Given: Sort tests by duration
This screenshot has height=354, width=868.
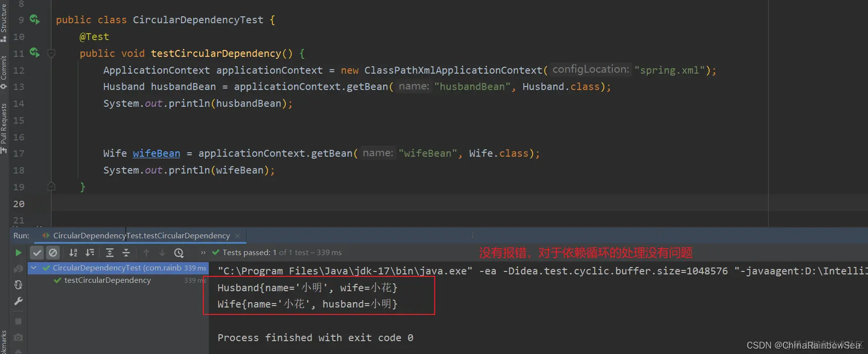Looking at the screenshot, I should pos(90,253).
